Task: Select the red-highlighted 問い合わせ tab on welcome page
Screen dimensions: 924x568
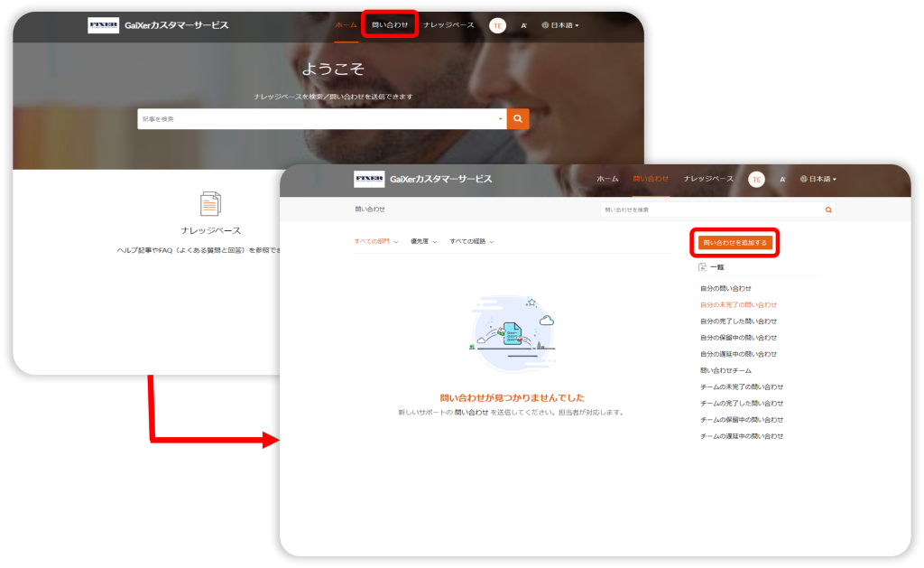Action: (x=390, y=24)
